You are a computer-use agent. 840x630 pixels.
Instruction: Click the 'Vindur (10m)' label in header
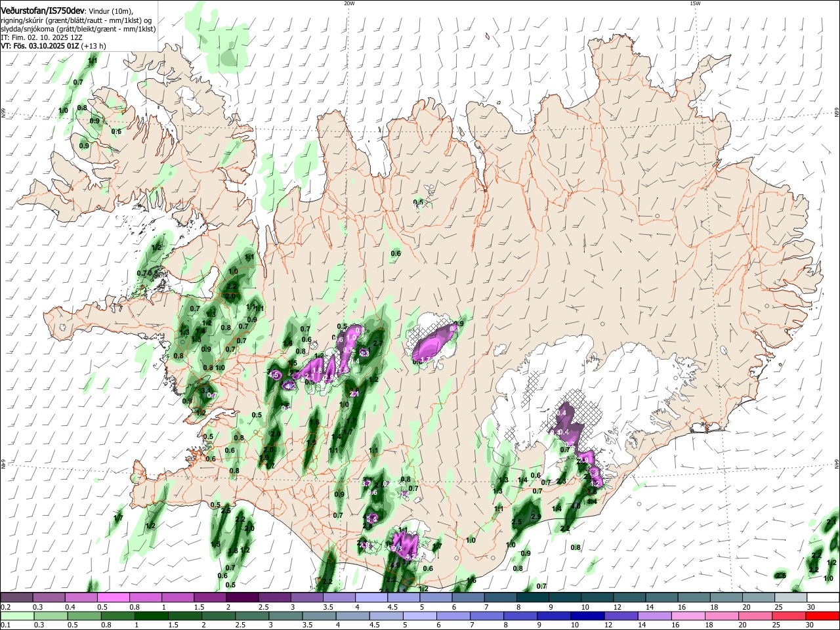coord(110,11)
